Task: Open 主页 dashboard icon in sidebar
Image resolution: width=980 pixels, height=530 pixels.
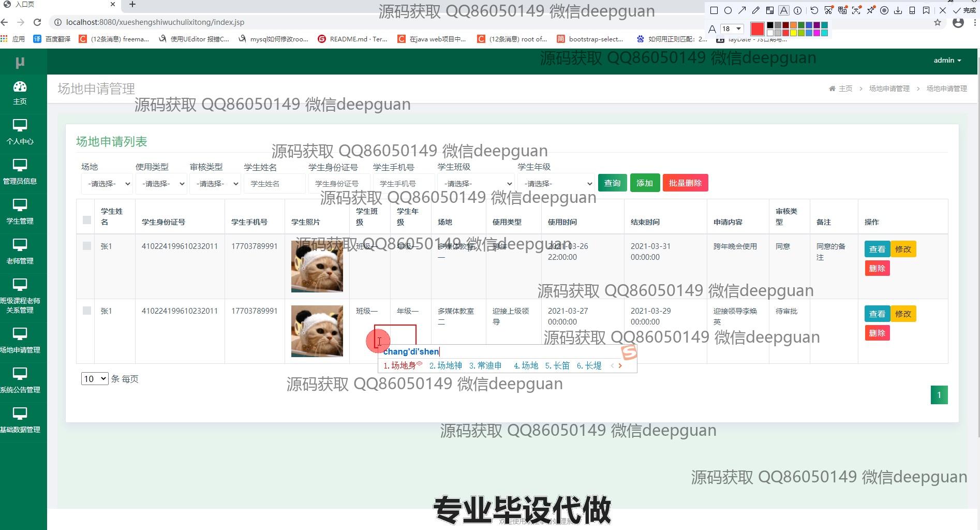Action: (20, 93)
